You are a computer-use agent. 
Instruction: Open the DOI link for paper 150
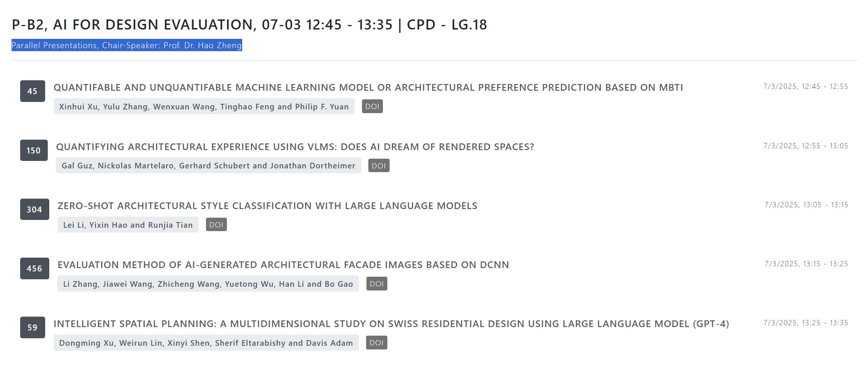(379, 166)
